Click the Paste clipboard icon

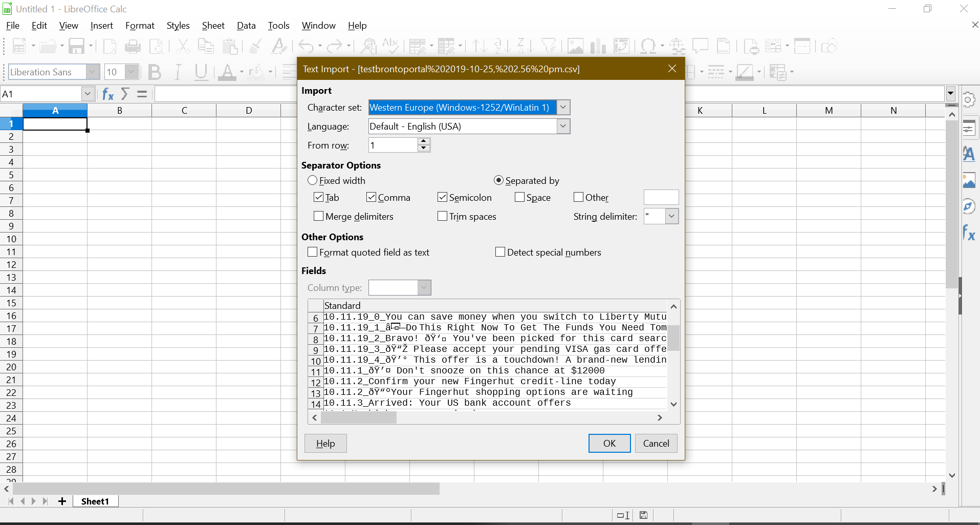point(230,47)
